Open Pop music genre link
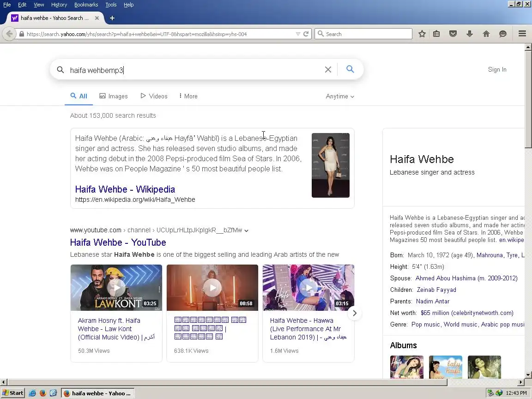532x399 pixels. pos(426,324)
